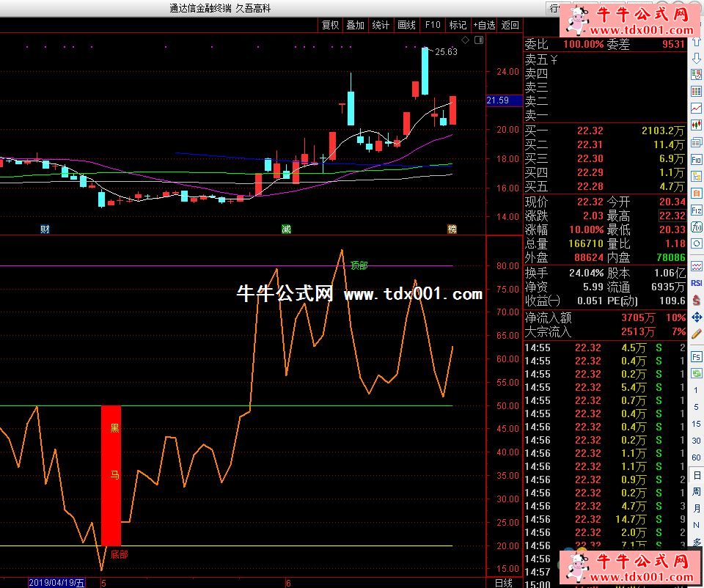
Task: Click the 委比 value 100.00%
Action: point(584,44)
